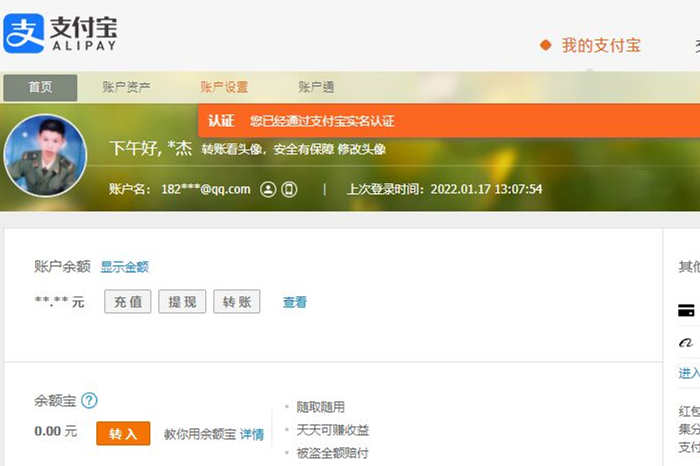
Task: Click the Alipay logo
Action: tap(60, 33)
